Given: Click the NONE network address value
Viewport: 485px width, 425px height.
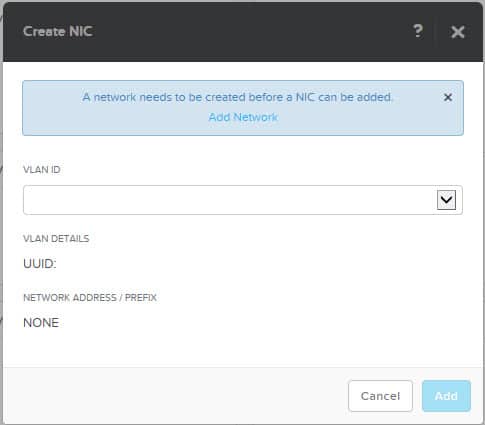Looking at the screenshot, I should 41,323.
